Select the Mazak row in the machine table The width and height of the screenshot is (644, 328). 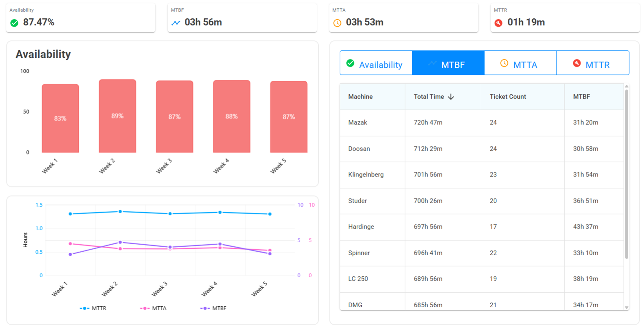pos(482,123)
